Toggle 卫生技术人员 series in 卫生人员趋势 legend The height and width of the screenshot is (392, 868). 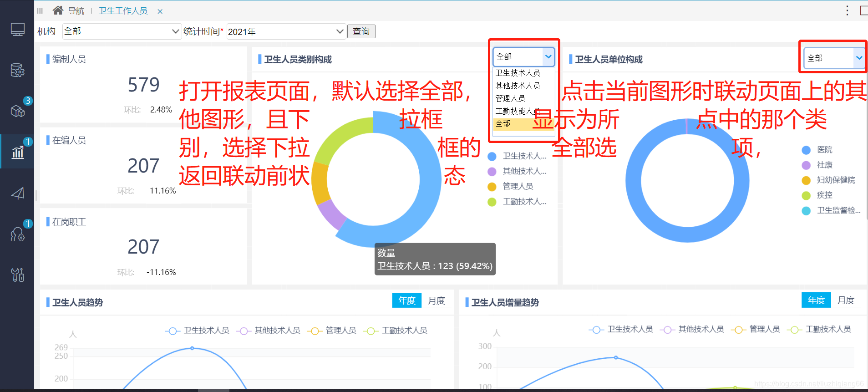tap(197, 331)
